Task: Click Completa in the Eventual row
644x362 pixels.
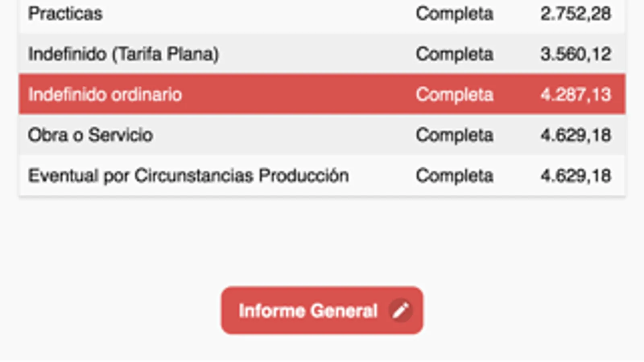Action: (x=454, y=176)
